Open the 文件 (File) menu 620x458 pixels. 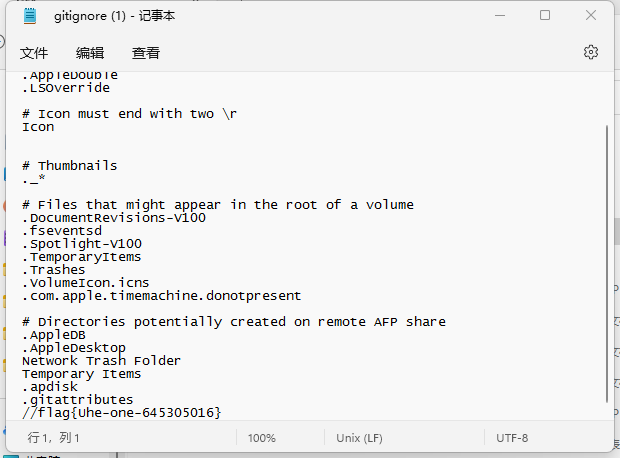coord(34,53)
